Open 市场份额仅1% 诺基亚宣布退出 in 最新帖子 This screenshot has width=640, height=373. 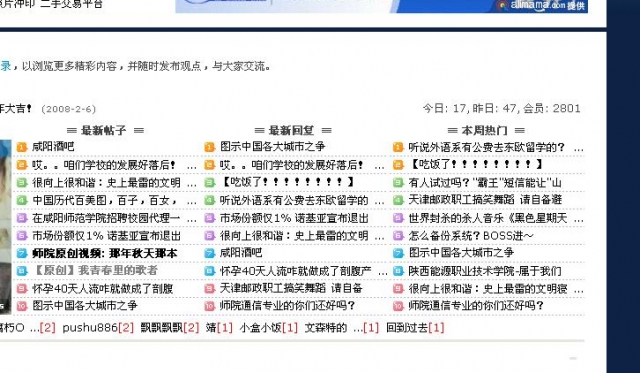[107, 235]
